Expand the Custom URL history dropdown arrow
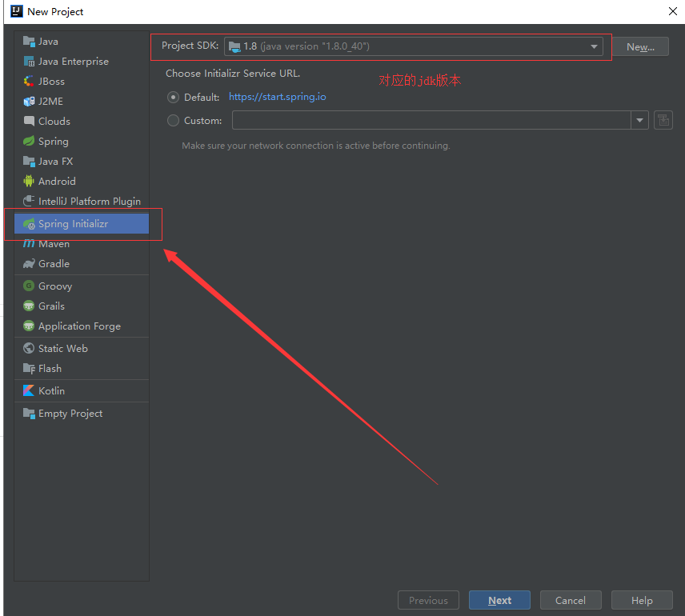Image resolution: width=685 pixels, height=616 pixels. (x=639, y=120)
